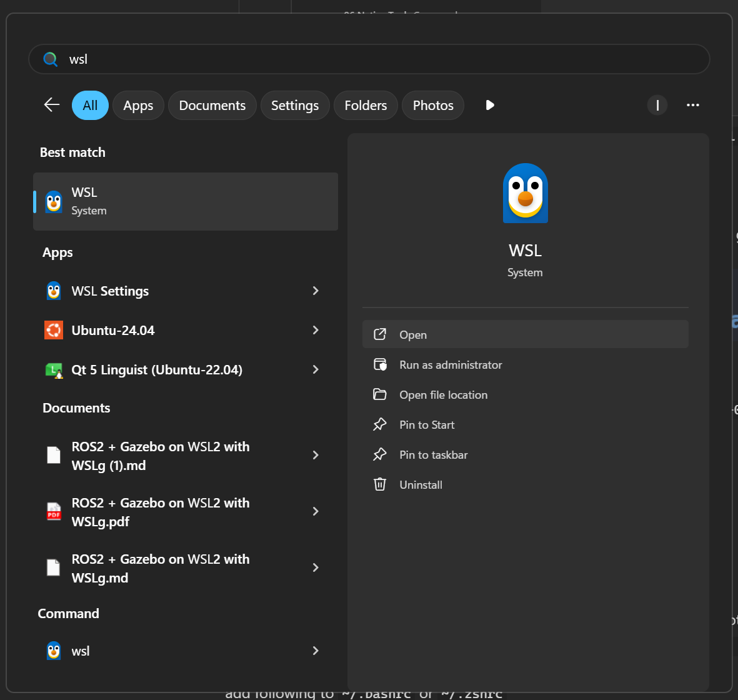The width and height of the screenshot is (738, 700).
Task: Click the Uninstall trash icon
Action: 380,484
